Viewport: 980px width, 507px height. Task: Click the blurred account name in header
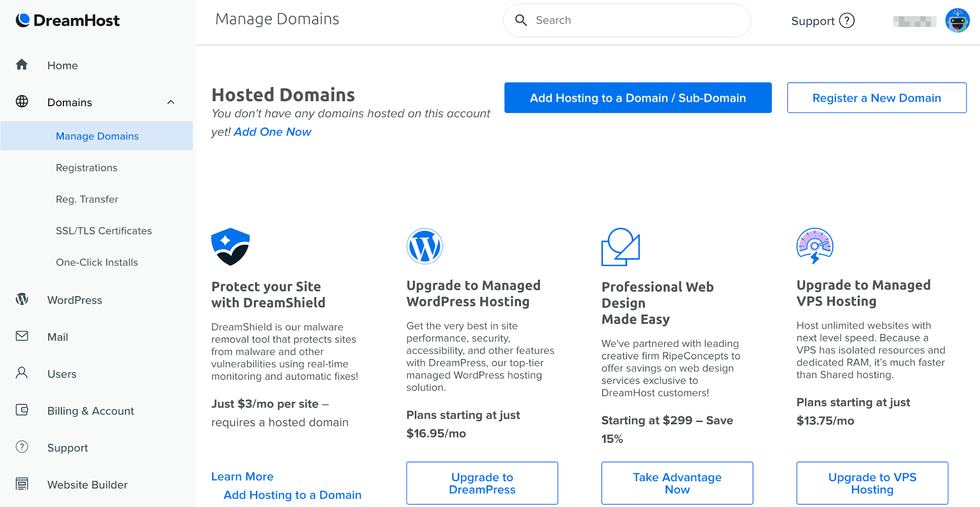(x=915, y=21)
